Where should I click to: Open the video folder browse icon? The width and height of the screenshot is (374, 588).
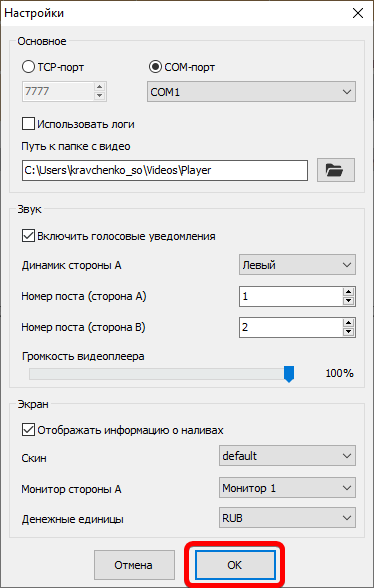point(336,170)
